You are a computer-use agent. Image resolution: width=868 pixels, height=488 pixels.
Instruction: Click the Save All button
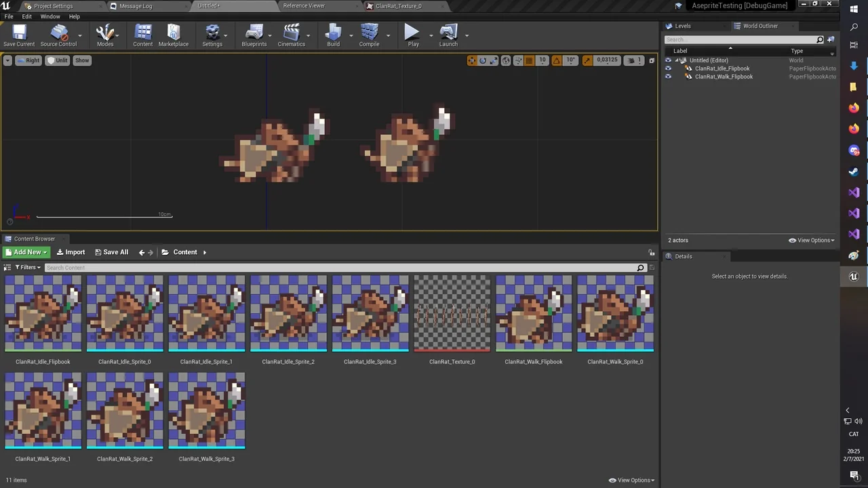click(111, 252)
